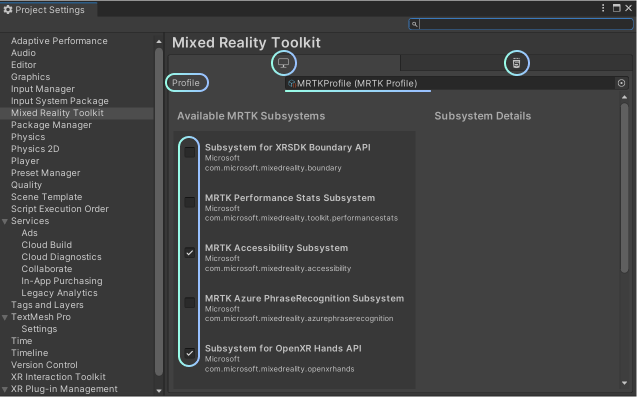This screenshot has height=397, width=637.
Task: Select the TextMesh Pro category
Action: coord(41,317)
